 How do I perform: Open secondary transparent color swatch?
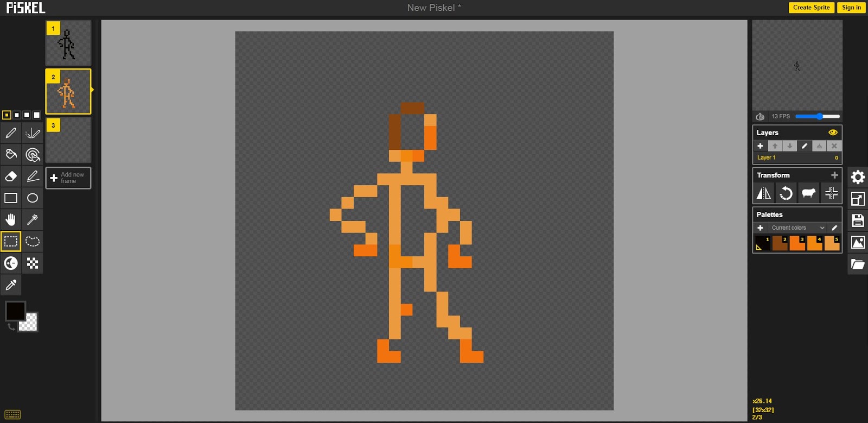pos(30,325)
